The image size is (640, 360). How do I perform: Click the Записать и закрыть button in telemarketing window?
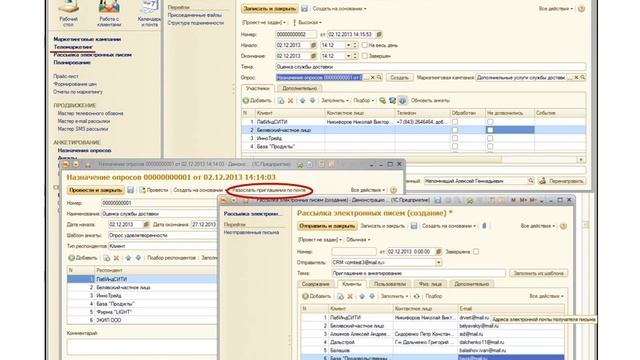point(269,9)
